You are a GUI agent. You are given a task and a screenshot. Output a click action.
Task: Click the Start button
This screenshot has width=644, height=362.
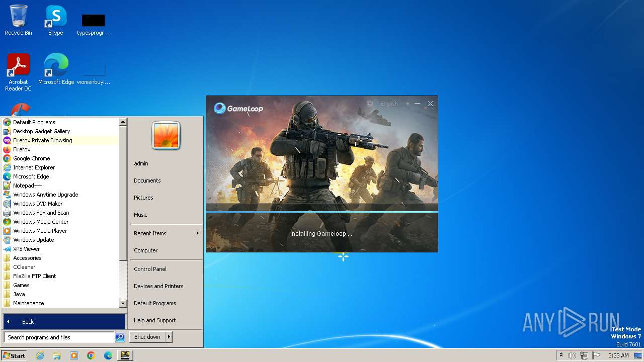pyautogui.click(x=14, y=355)
